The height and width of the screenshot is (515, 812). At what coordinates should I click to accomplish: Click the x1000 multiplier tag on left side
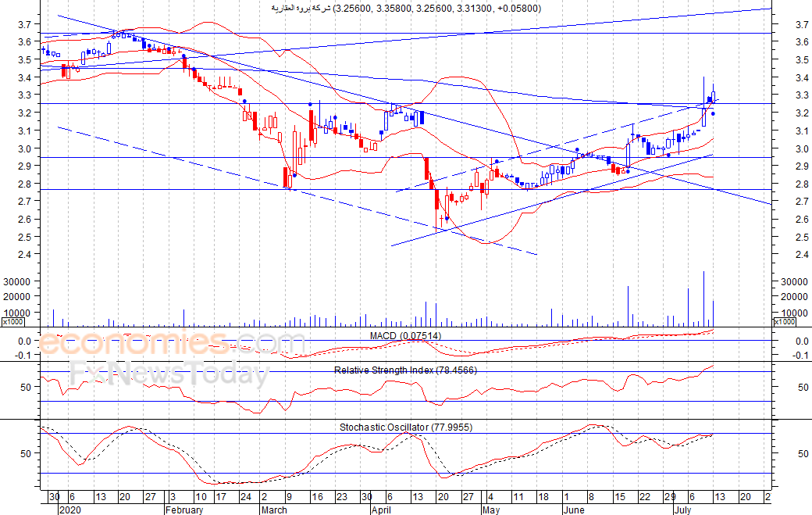[12, 322]
